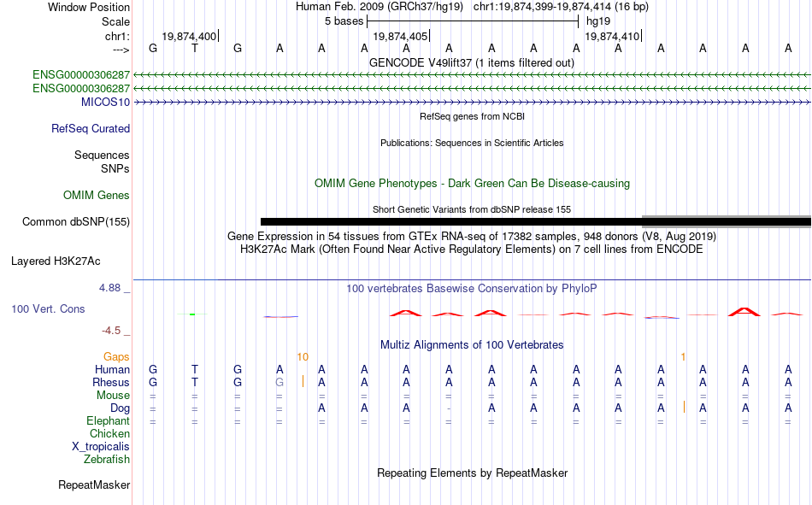Image resolution: width=812 pixels, height=505 pixels.
Task: Click the OMIM Gene Phenotypes track title
Action: pos(473,184)
